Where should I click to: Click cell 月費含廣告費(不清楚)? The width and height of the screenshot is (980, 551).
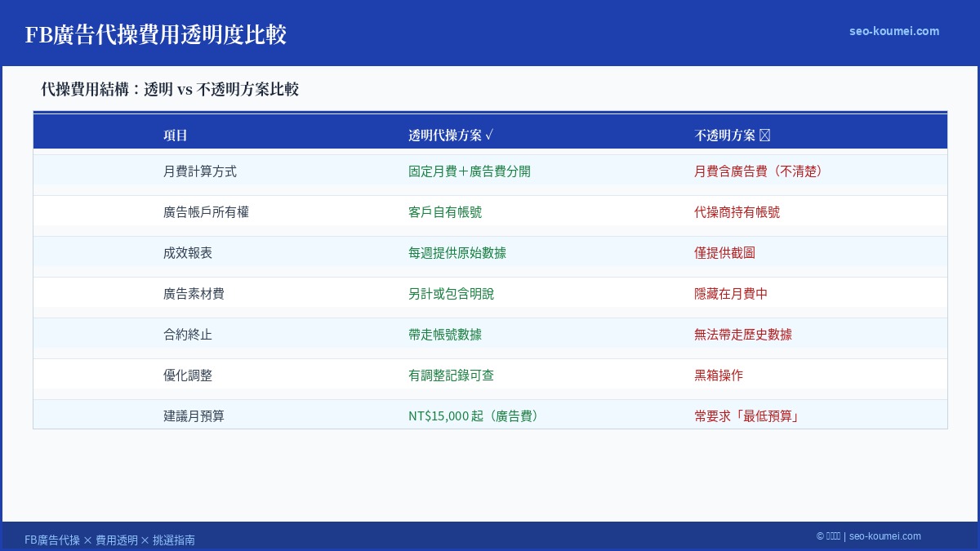(x=759, y=171)
